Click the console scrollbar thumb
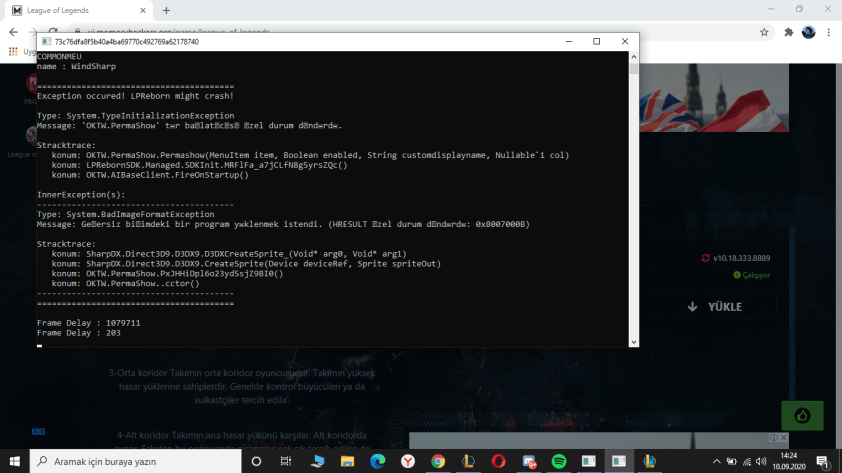This screenshot has width=842, height=473. (634, 69)
